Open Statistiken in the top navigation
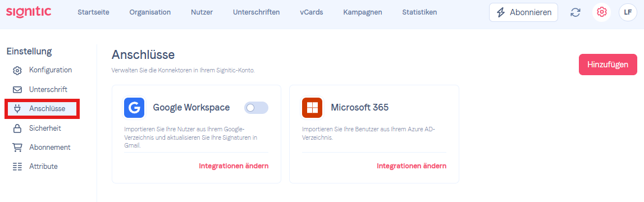Image resolution: width=644 pixels, height=202 pixels. (x=419, y=12)
